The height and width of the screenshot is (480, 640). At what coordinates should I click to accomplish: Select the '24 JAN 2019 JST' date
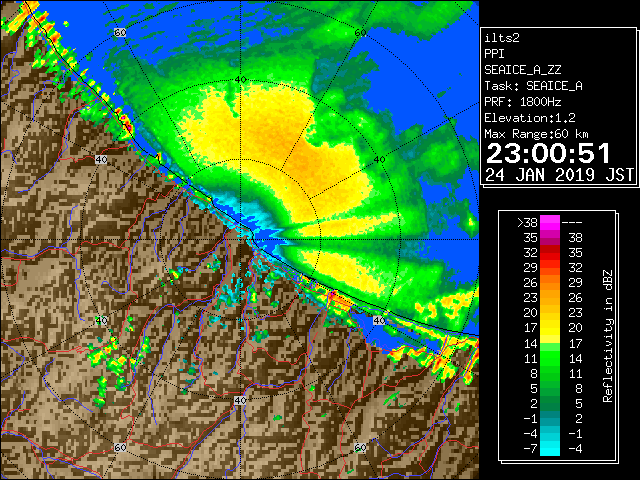coord(559,175)
